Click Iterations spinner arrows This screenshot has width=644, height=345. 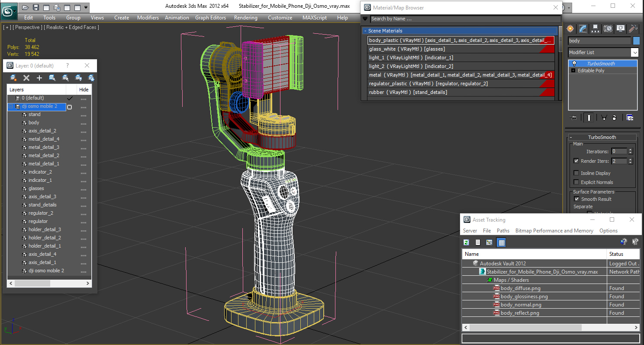[630, 152]
